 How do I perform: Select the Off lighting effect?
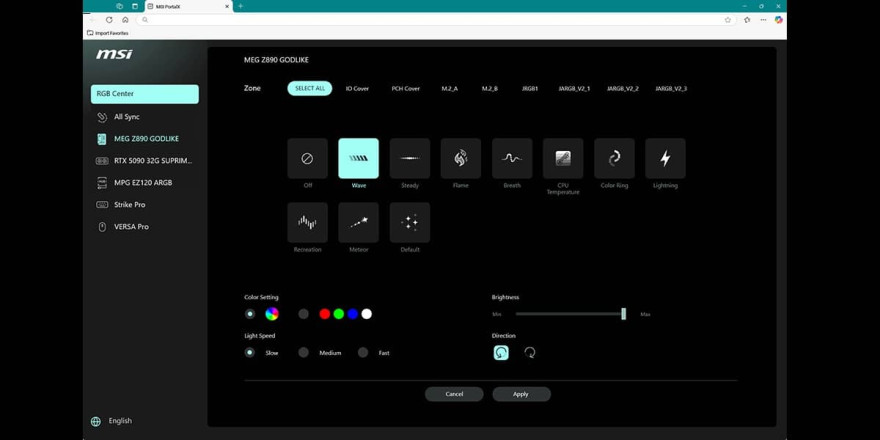coord(308,158)
